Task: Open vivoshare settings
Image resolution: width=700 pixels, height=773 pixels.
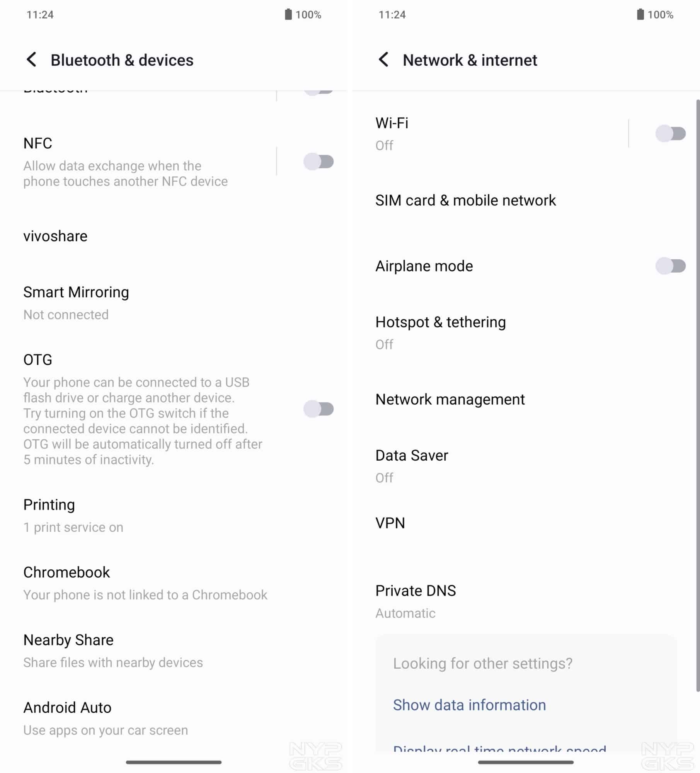Action: [56, 236]
